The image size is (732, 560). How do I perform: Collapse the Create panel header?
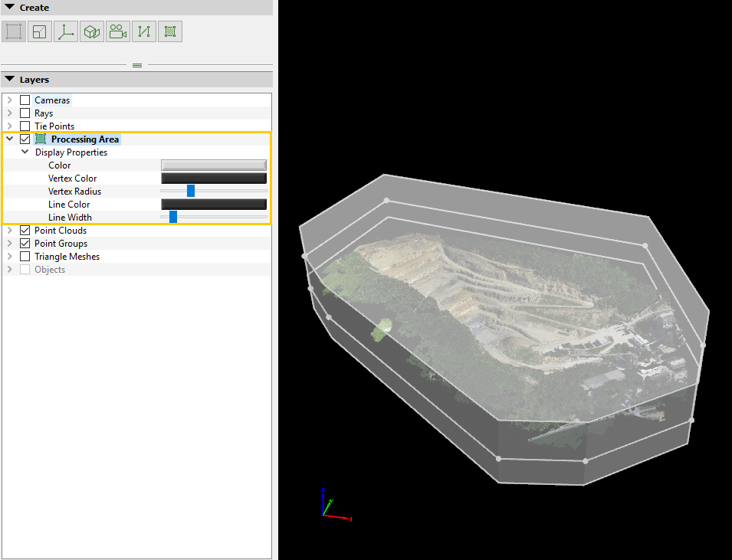pyautogui.click(x=8, y=7)
